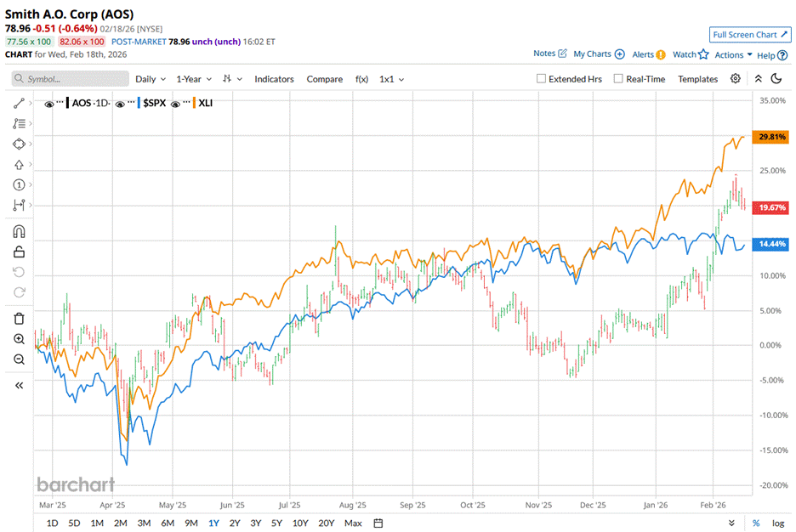Activate the magnet snap tool
The image size is (796, 532).
point(19,231)
